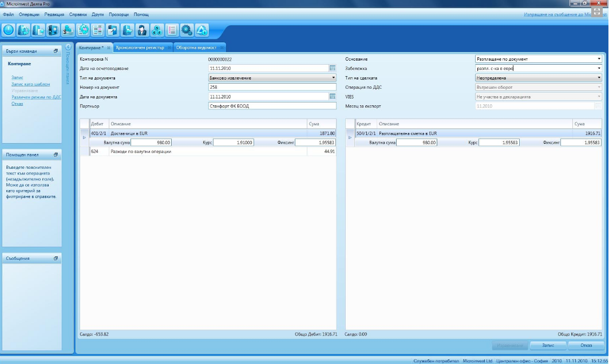Close the Оборотна ведомост tab
Viewport: 609px width, 364px height.
[x=222, y=48]
